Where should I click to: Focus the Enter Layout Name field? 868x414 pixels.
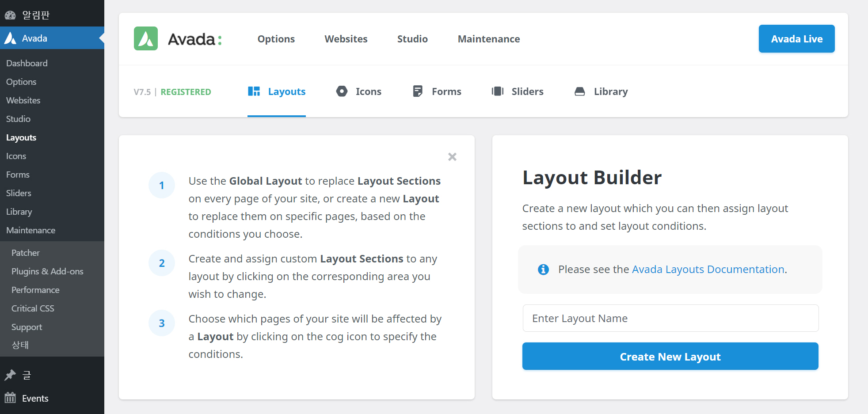tap(670, 318)
